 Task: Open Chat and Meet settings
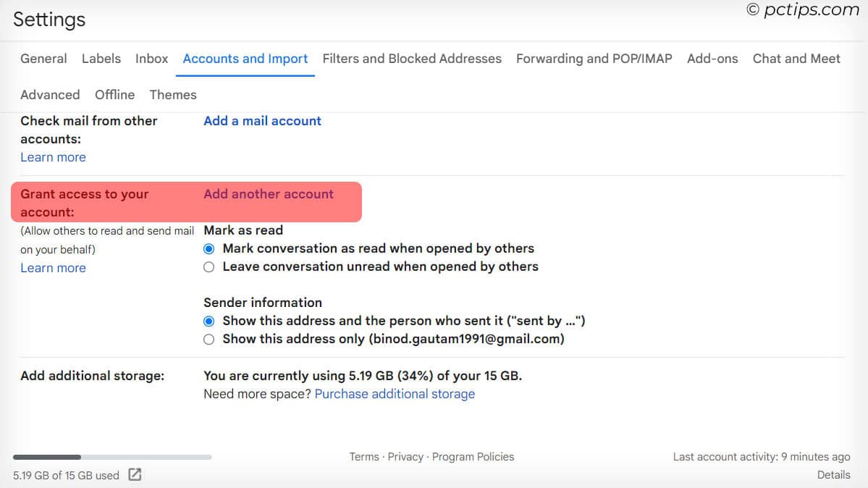tap(796, 59)
